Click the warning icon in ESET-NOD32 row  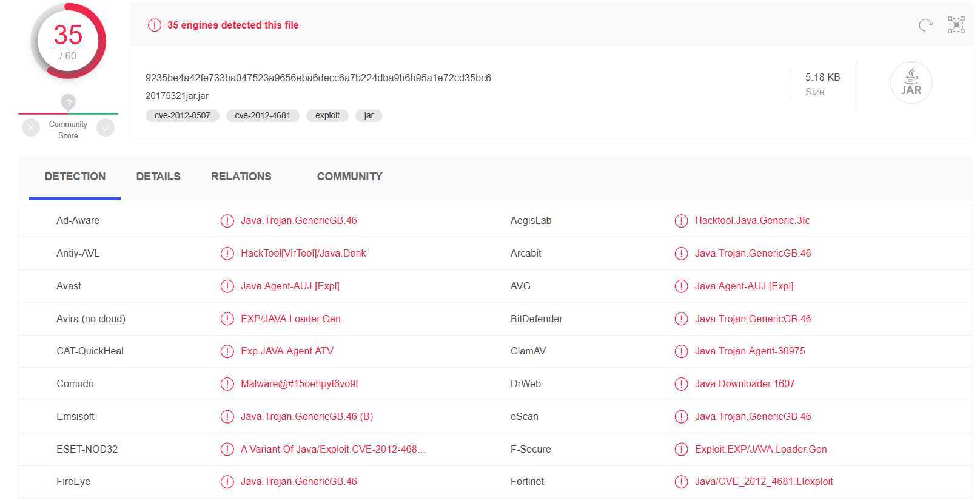(227, 450)
